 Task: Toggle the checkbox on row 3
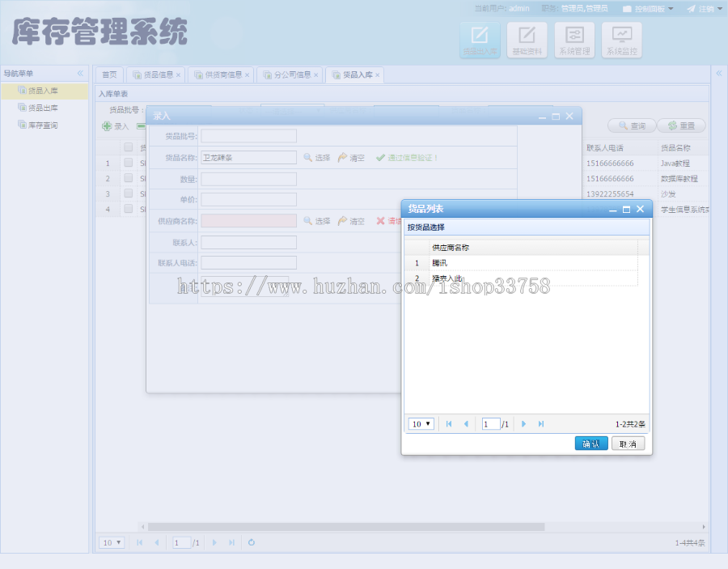tap(128, 193)
